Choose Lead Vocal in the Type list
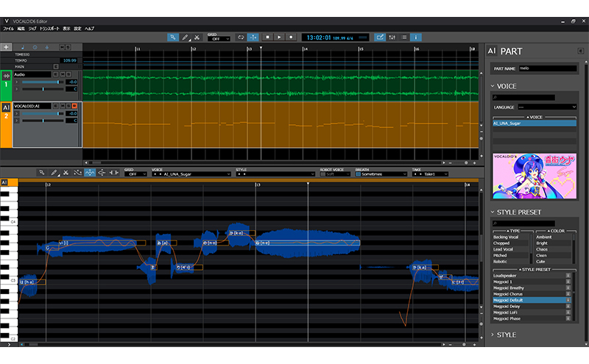Screen dimensions: 589x364 (505, 249)
